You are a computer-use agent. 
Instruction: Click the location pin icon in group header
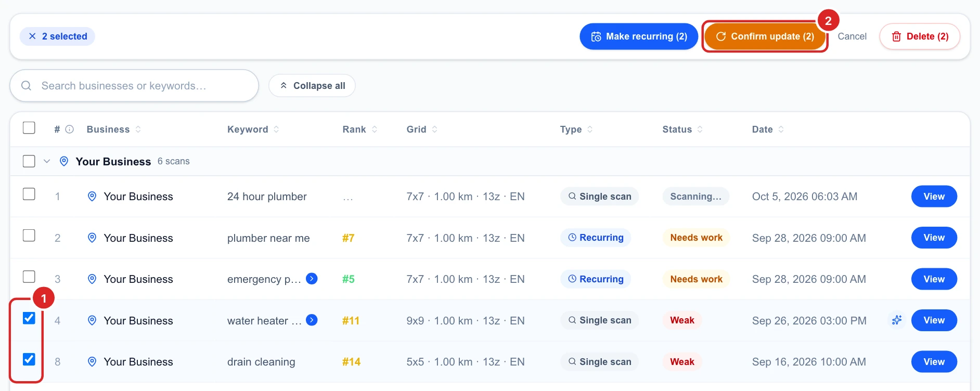64,161
